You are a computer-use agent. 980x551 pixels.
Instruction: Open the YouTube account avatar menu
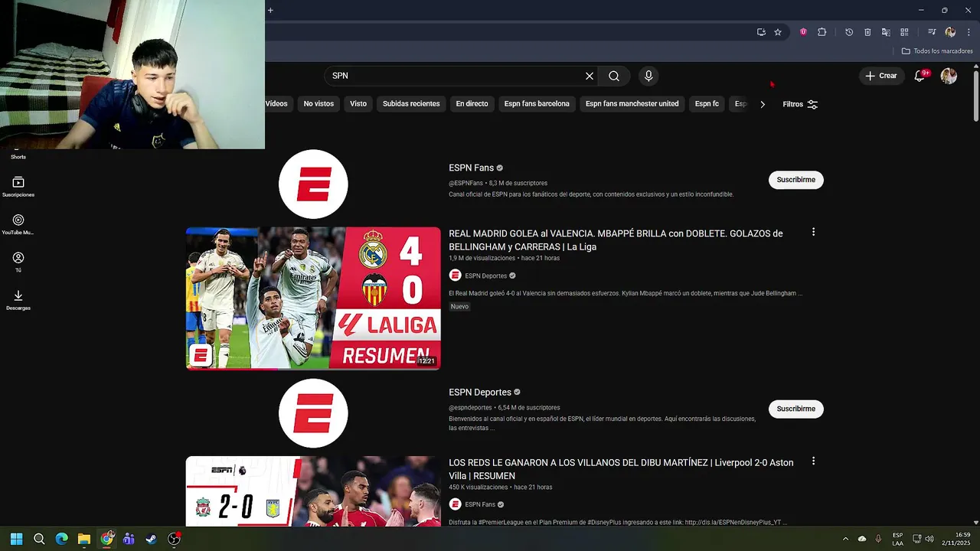point(949,76)
